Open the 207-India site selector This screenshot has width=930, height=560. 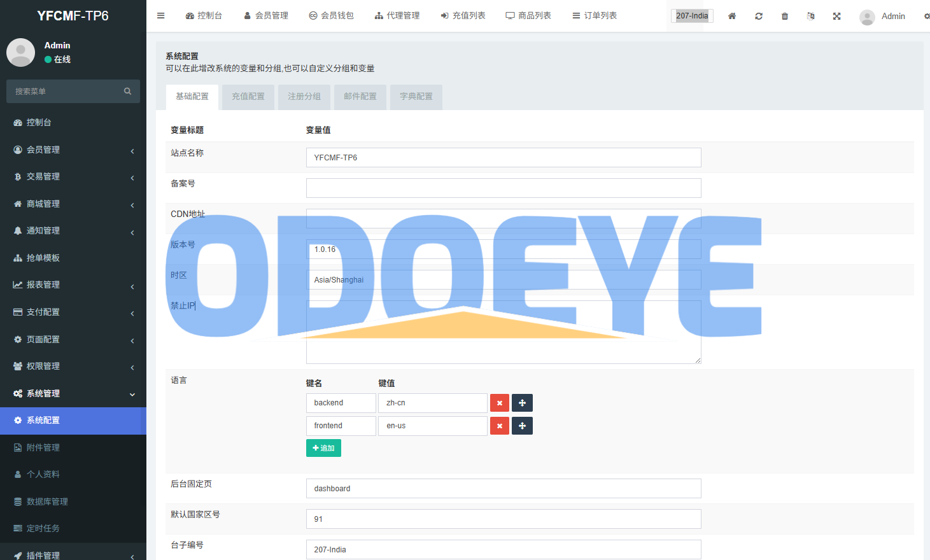[x=692, y=16]
